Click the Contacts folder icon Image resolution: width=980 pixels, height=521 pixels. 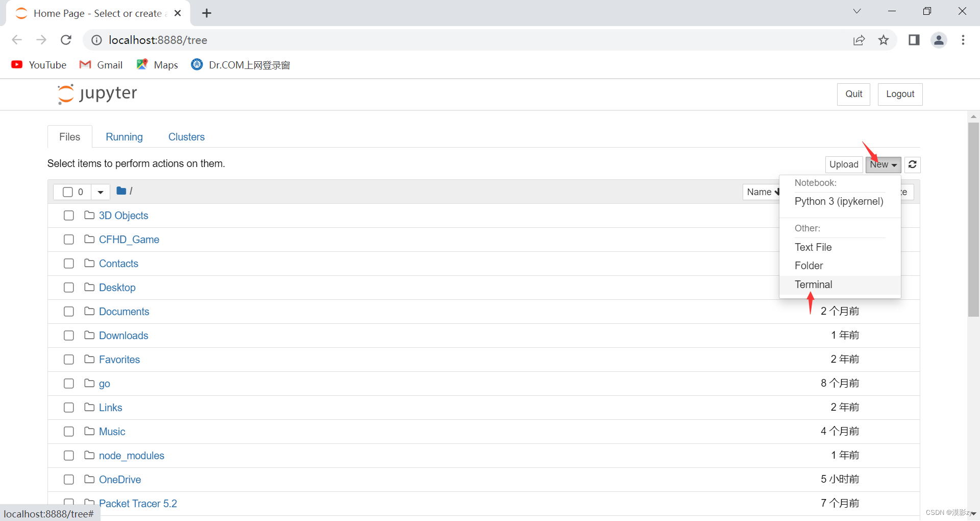point(89,263)
